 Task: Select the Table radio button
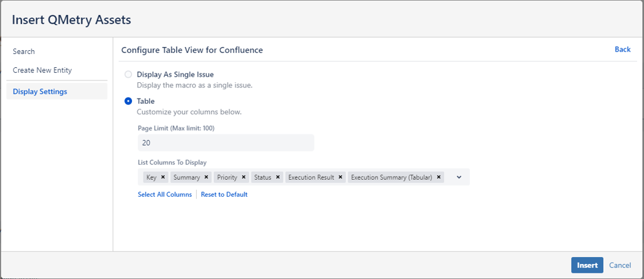128,101
